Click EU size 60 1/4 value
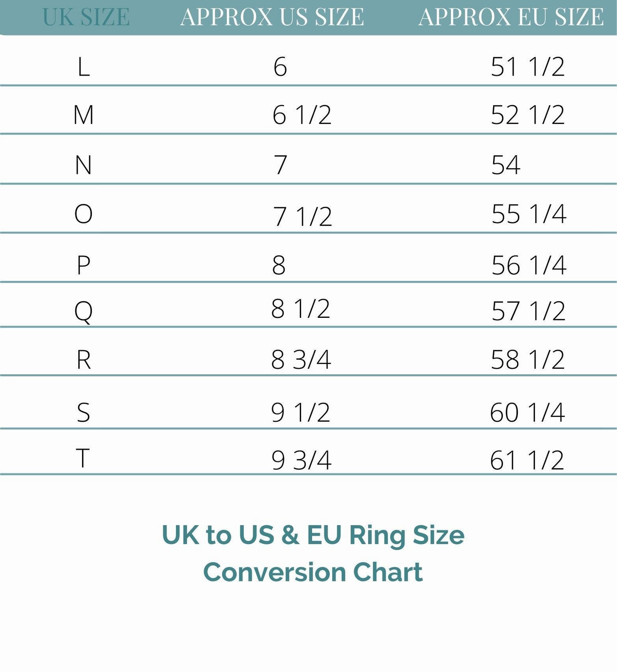The width and height of the screenshot is (617, 672). [x=527, y=412]
